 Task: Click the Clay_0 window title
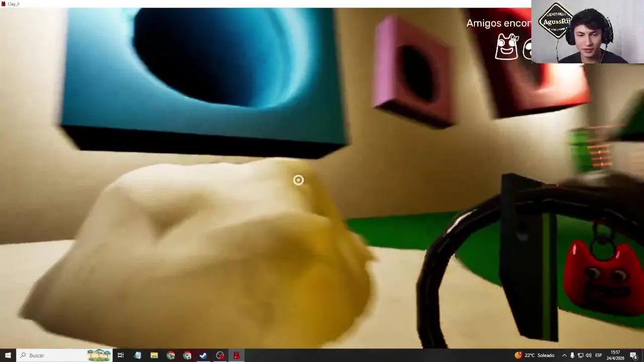pyautogui.click(x=14, y=4)
